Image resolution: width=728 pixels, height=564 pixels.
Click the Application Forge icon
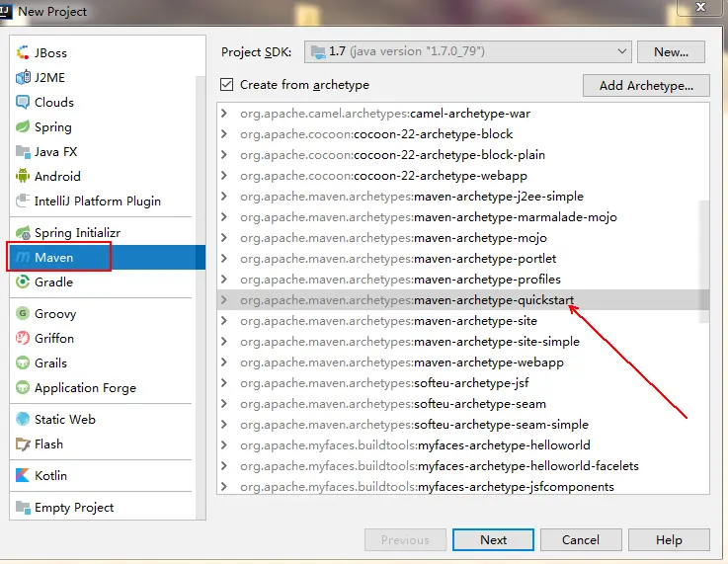pyautogui.click(x=23, y=387)
